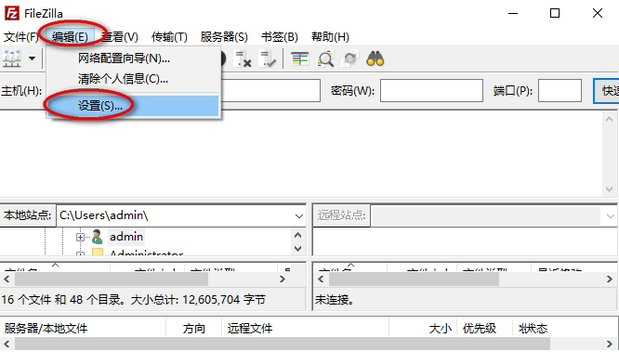The height and width of the screenshot is (364, 619).
Task: Click local tree scroll down arrow
Action: (298, 249)
